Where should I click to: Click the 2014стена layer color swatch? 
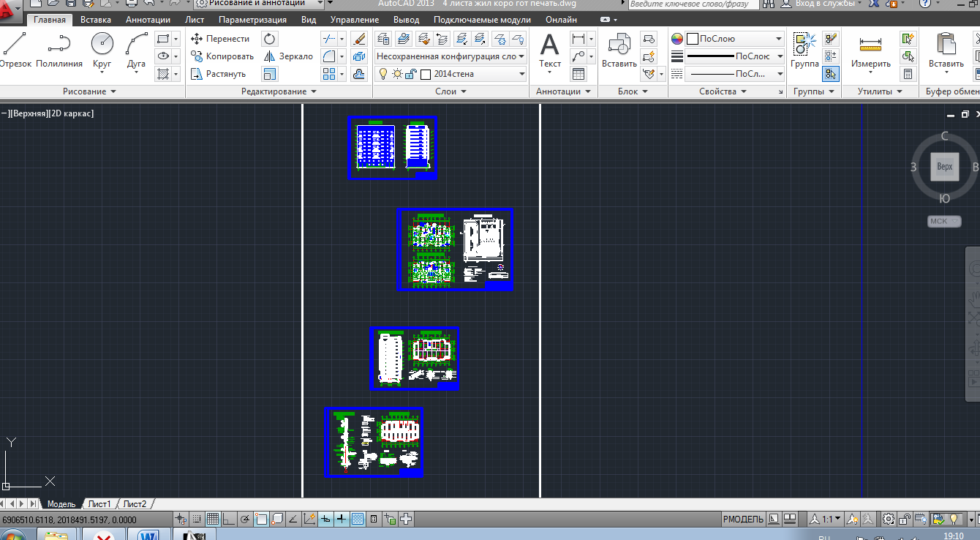(x=426, y=74)
